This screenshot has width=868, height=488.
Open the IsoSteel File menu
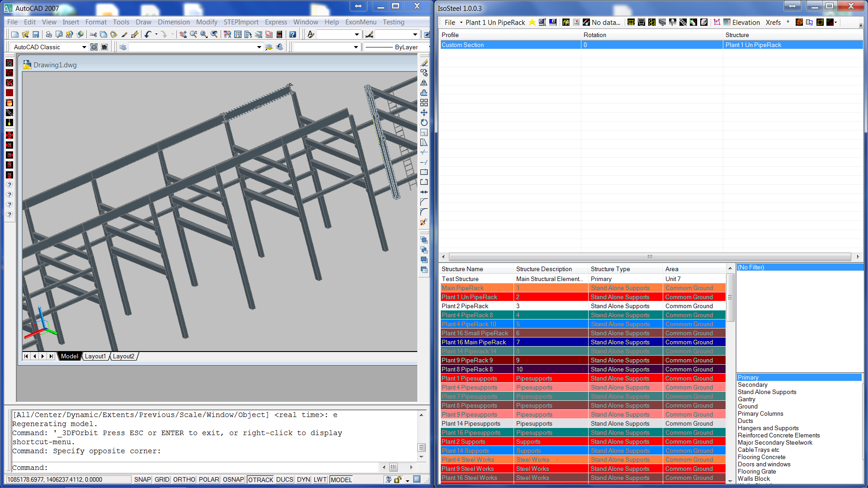450,22
